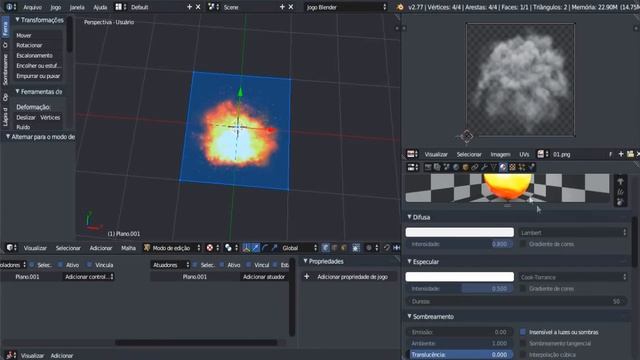Click the info editor type icon at top-left
This screenshot has width=640, height=360.
(11, 7)
